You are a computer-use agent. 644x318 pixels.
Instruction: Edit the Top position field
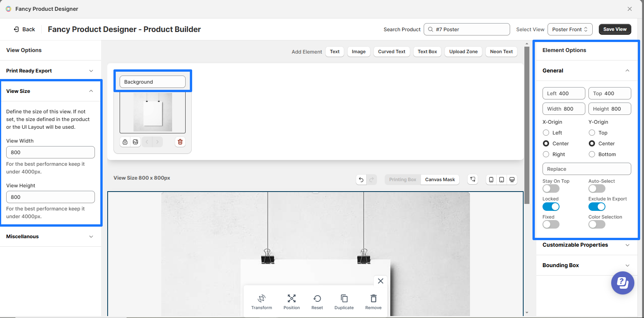coord(610,93)
